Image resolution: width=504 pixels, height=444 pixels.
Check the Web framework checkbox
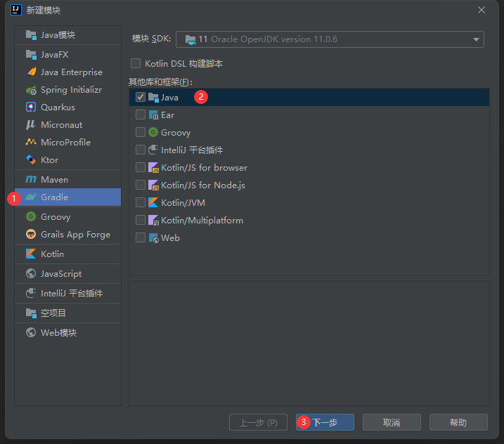(x=141, y=237)
